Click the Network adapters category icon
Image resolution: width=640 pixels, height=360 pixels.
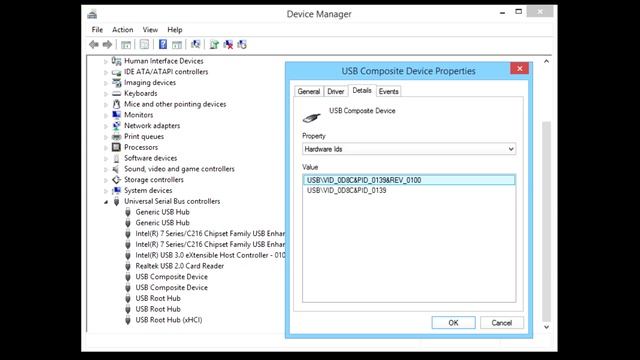point(116,126)
